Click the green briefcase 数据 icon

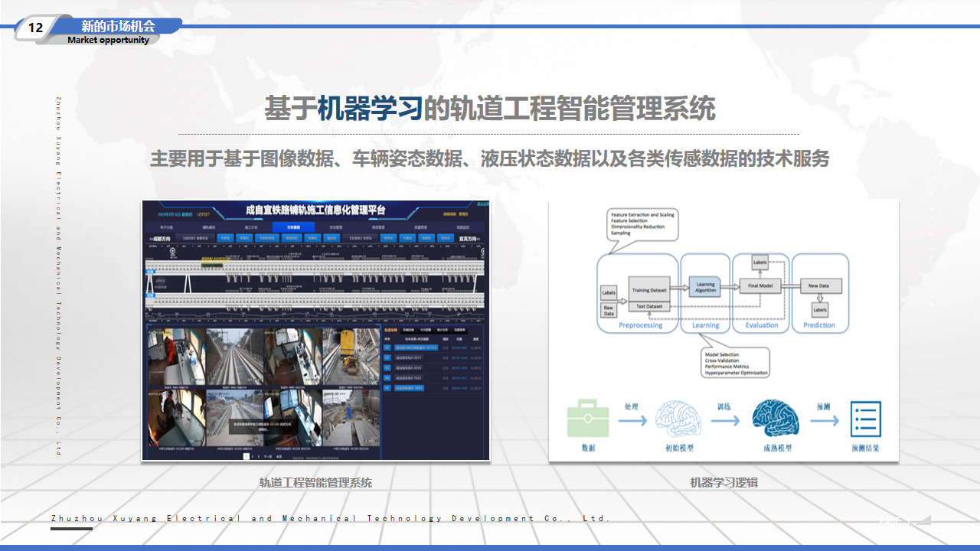(x=588, y=418)
